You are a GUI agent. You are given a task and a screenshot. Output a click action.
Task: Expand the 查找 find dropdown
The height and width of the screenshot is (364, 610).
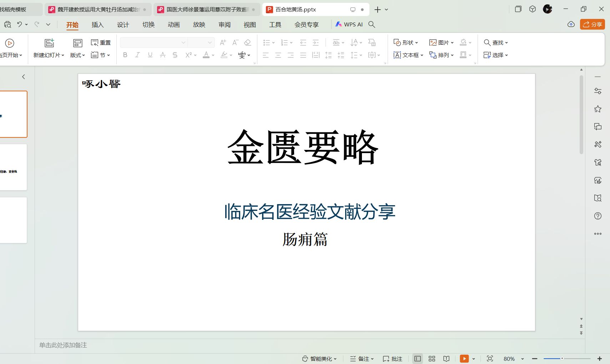[496, 42]
